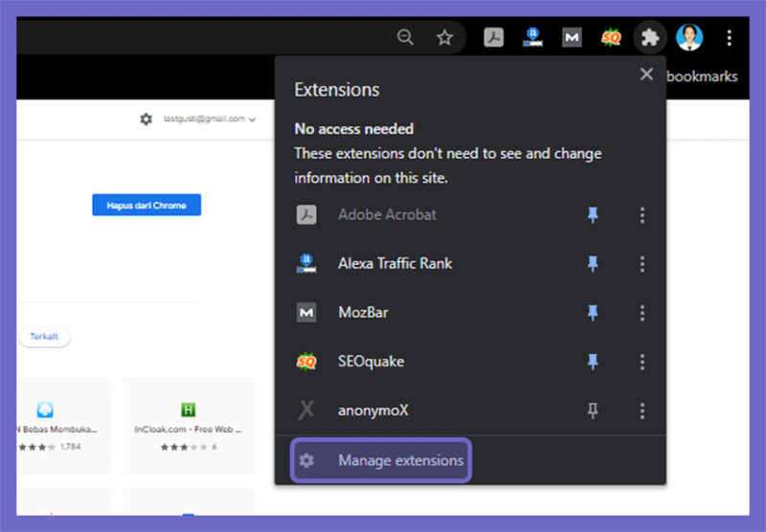Viewport: 766px width, 532px height.
Task: Unpin Adobe Acrobat from toolbar
Action: (x=593, y=214)
